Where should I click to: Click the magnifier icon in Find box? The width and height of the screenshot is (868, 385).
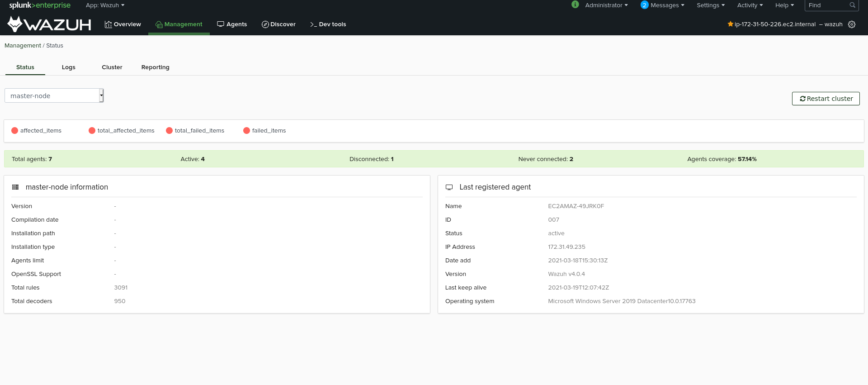click(852, 5)
